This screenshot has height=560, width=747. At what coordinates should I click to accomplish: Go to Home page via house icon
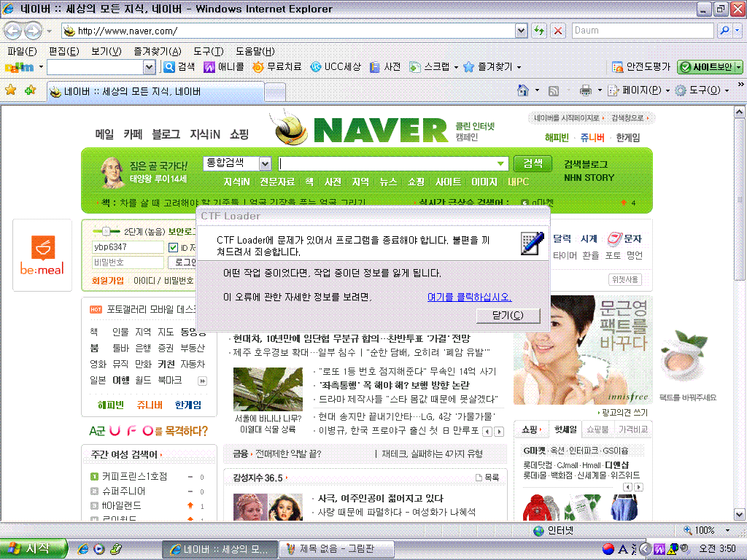coord(523,90)
